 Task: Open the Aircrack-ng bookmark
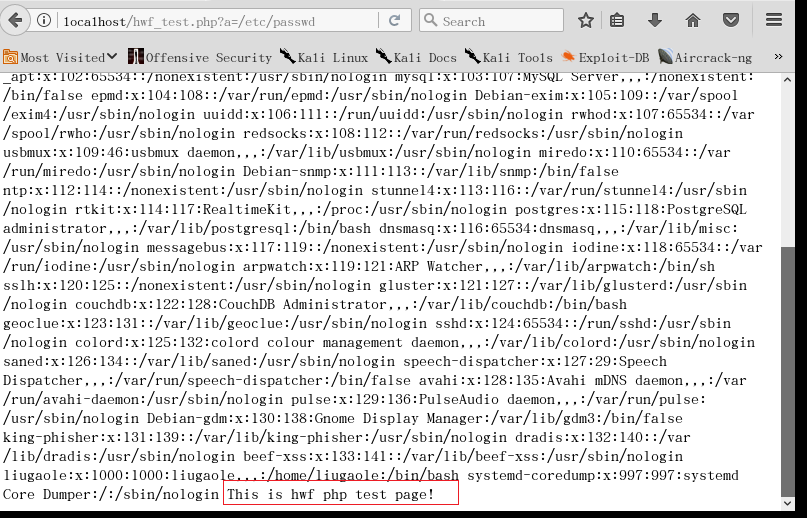705,57
